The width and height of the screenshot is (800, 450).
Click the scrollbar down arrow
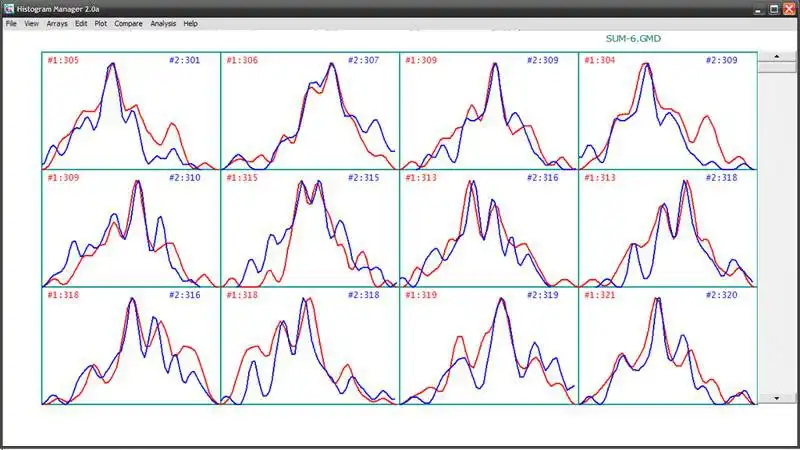coord(777,398)
